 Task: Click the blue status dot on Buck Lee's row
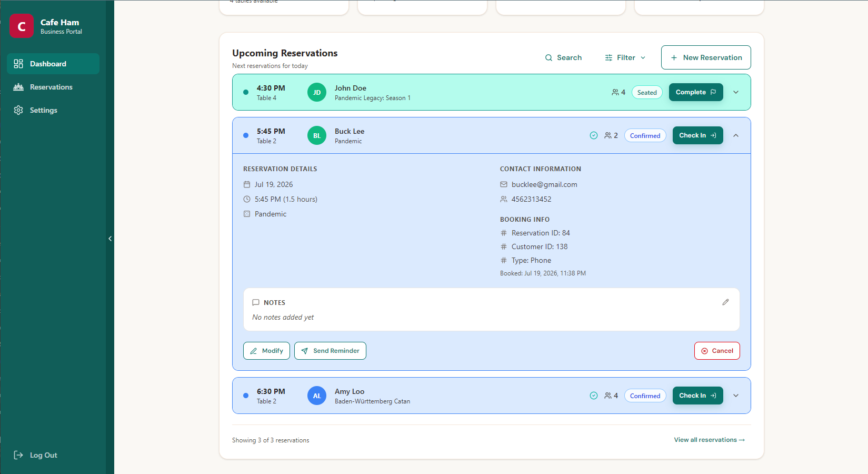point(246,135)
